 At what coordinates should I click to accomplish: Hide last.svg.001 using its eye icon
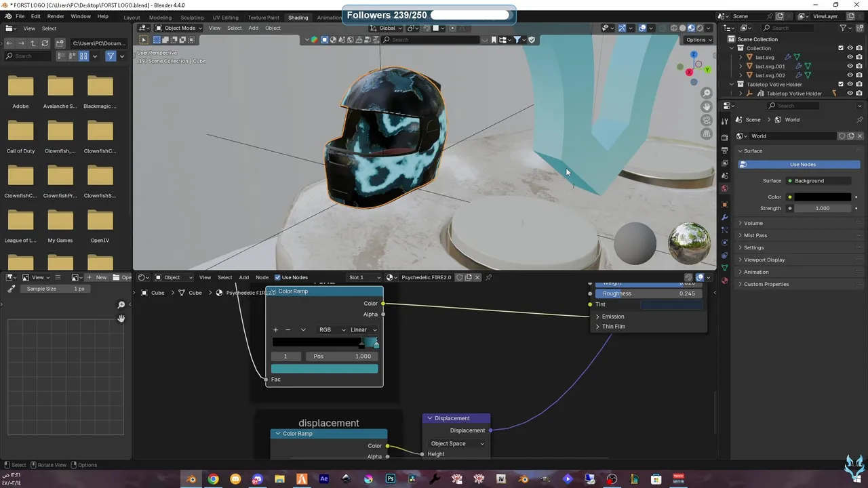(850, 66)
